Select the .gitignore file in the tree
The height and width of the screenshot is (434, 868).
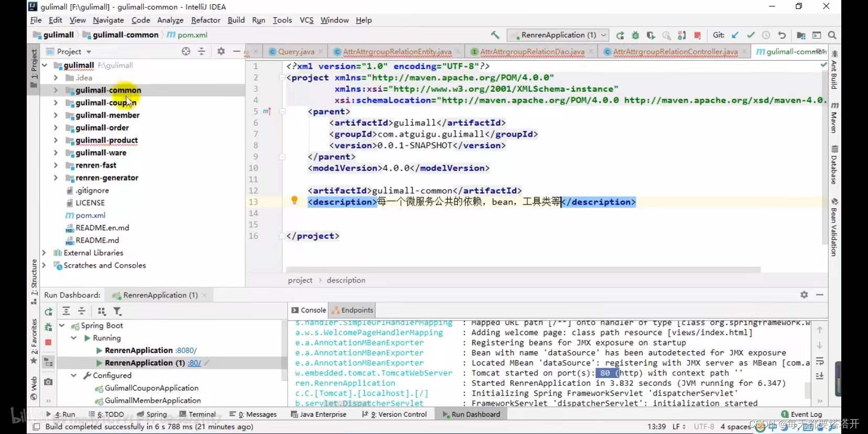tap(92, 190)
